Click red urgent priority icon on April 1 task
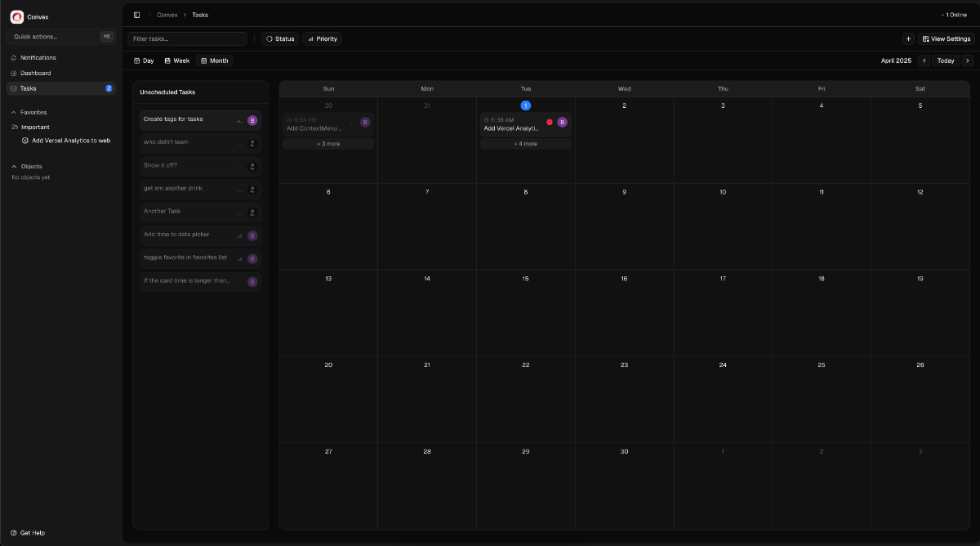 [x=550, y=122]
